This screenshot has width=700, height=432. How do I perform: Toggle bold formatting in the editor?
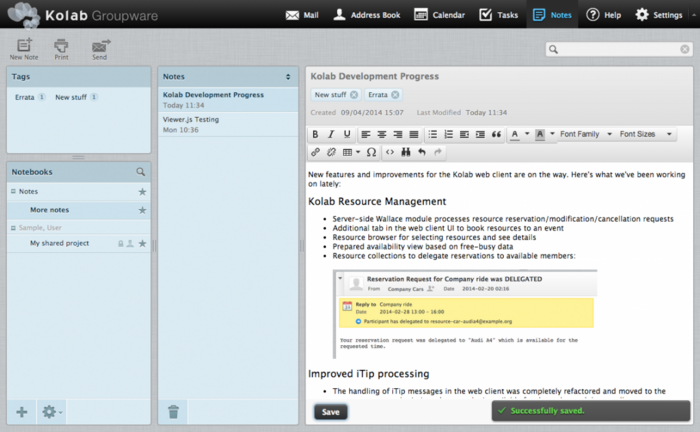316,134
